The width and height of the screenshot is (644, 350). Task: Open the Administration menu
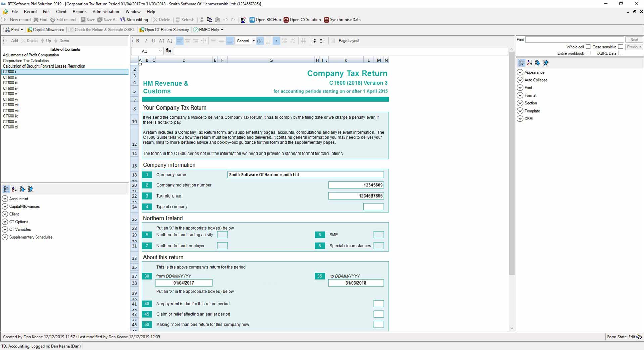tap(106, 12)
